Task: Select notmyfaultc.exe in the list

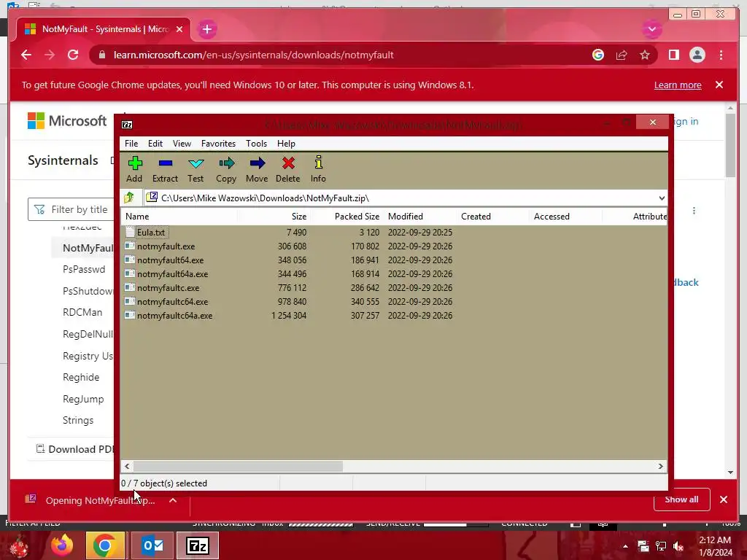Action: pos(169,287)
